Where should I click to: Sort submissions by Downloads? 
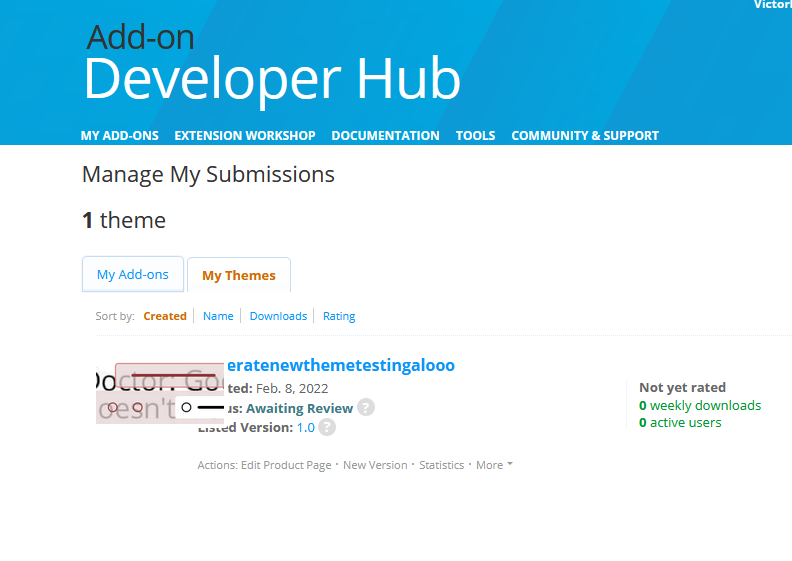[x=278, y=316]
